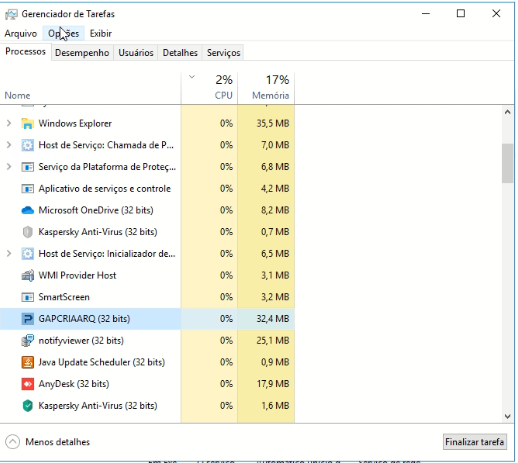The width and height of the screenshot is (518, 463).
Task: Click the notifyviewer process icon
Action: pyautogui.click(x=27, y=341)
